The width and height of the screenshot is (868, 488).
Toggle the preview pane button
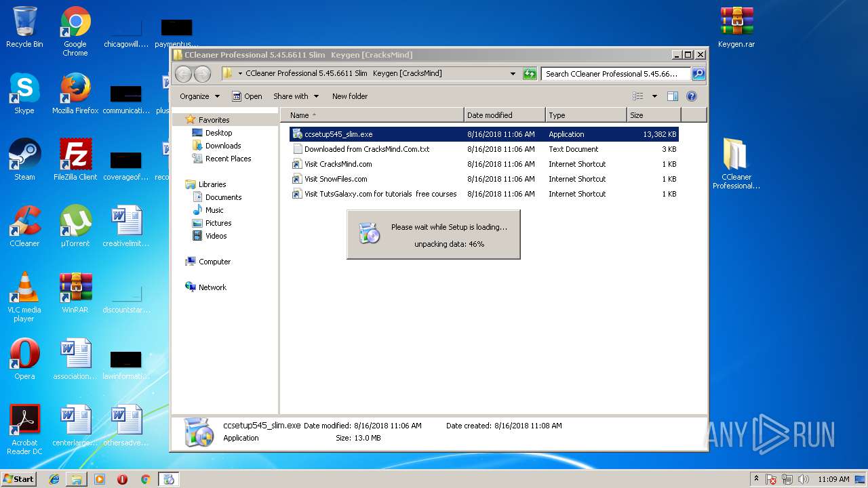click(x=673, y=96)
